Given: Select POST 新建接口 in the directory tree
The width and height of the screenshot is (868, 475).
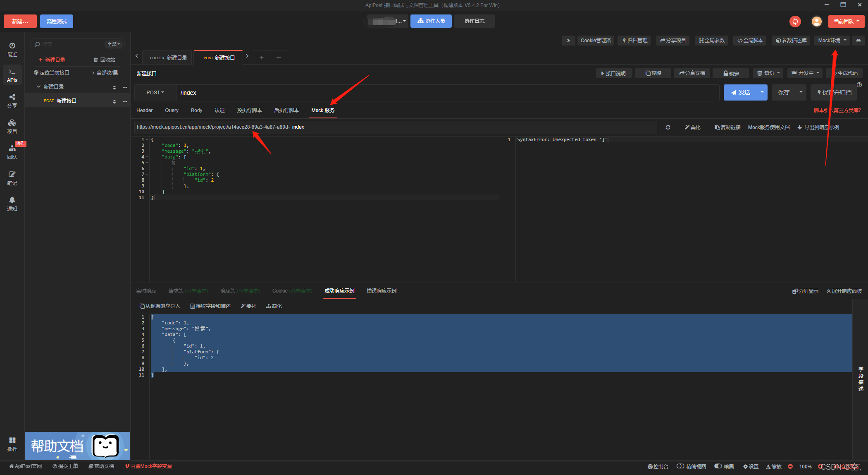Looking at the screenshot, I should pyautogui.click(x=77, y=101).
